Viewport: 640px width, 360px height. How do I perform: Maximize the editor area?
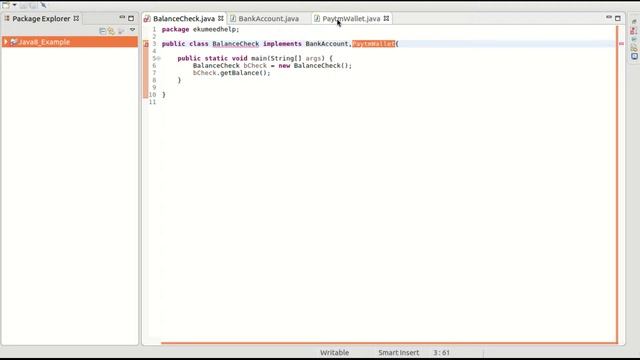[x=618, y=18]
